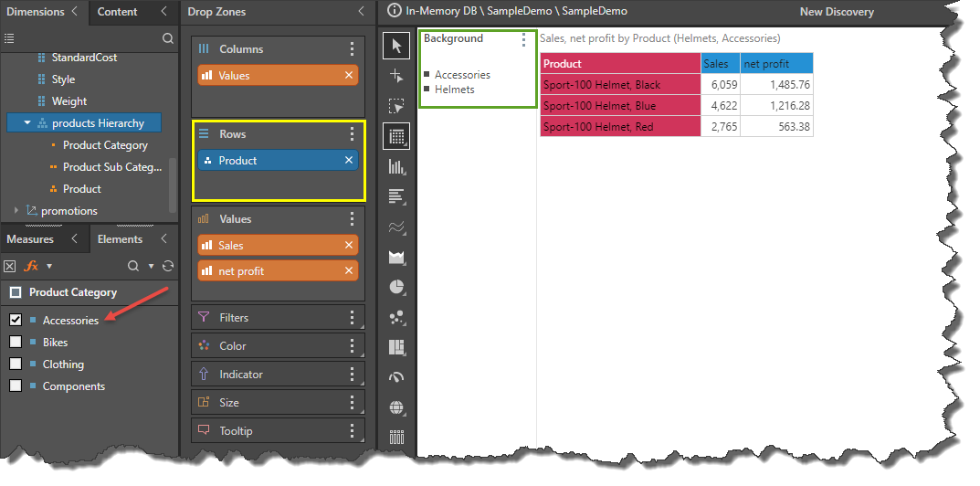Select the Product Sub Category level
This screenshot has height=486, width=980.
coord(111,167)
